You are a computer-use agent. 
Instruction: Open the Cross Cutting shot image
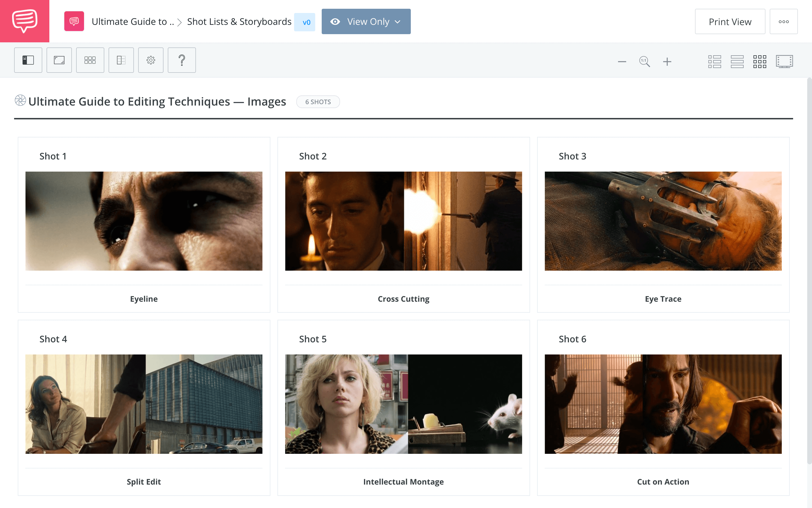404,221
